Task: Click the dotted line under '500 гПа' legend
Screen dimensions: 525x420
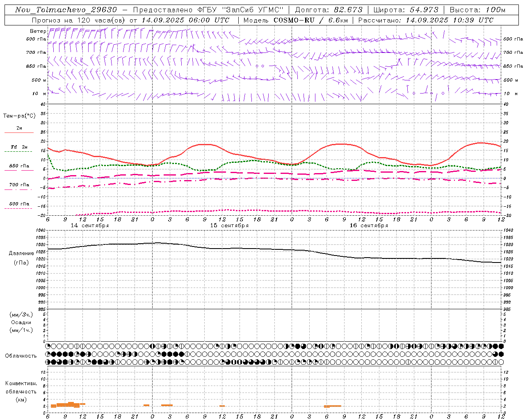Action: point(18,208)
